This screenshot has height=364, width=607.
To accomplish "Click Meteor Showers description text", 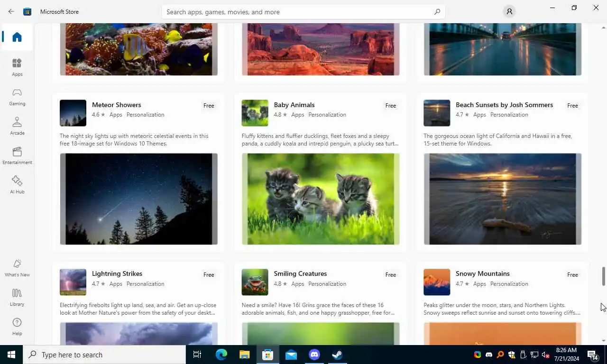I will pyautogui.click(x=134, y=140).
